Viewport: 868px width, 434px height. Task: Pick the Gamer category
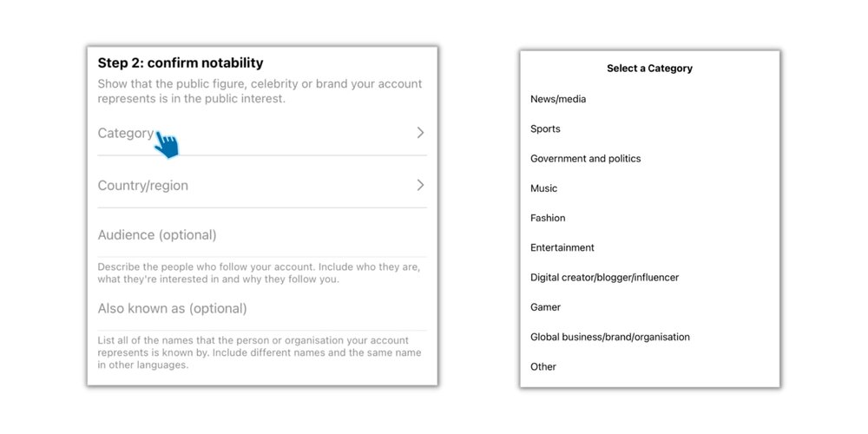(545, 307)
